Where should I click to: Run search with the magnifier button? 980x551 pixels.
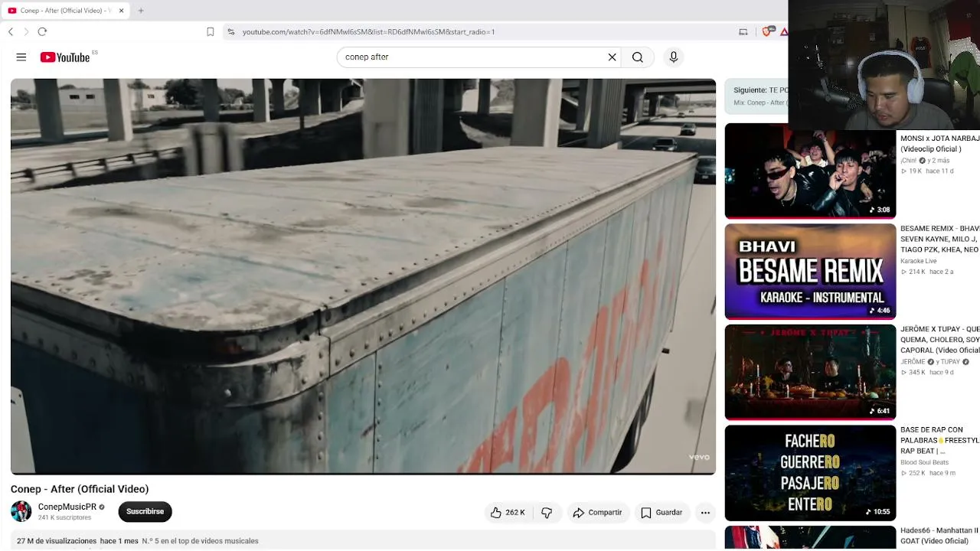[637, 57]
